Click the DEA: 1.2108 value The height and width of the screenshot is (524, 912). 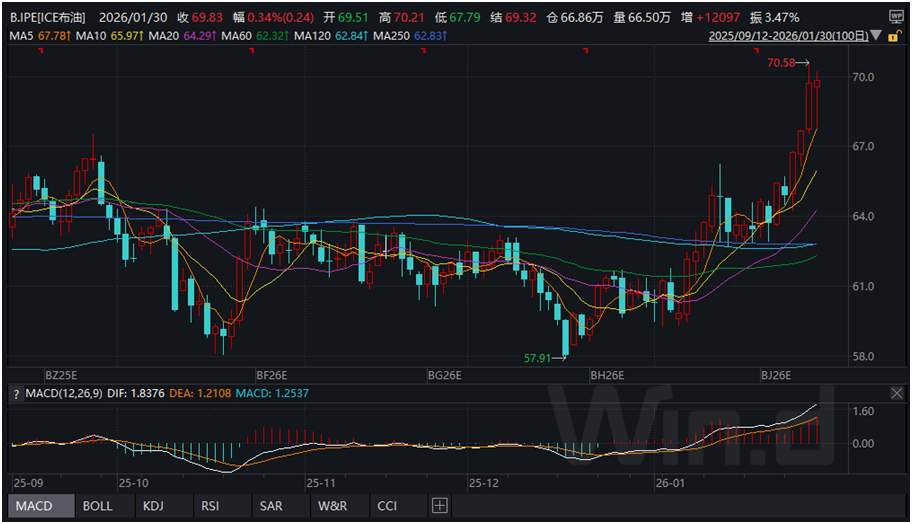(200, 394)
